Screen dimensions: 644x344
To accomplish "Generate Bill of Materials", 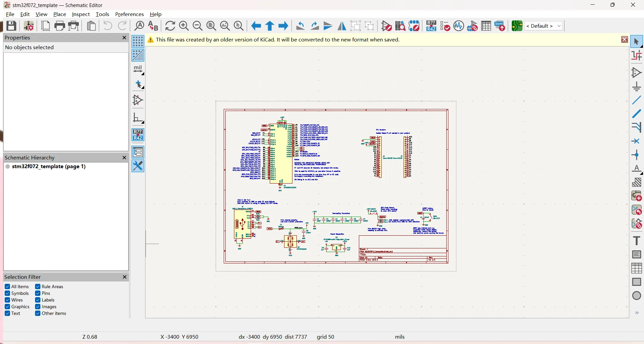I will [x=500, y=26].
